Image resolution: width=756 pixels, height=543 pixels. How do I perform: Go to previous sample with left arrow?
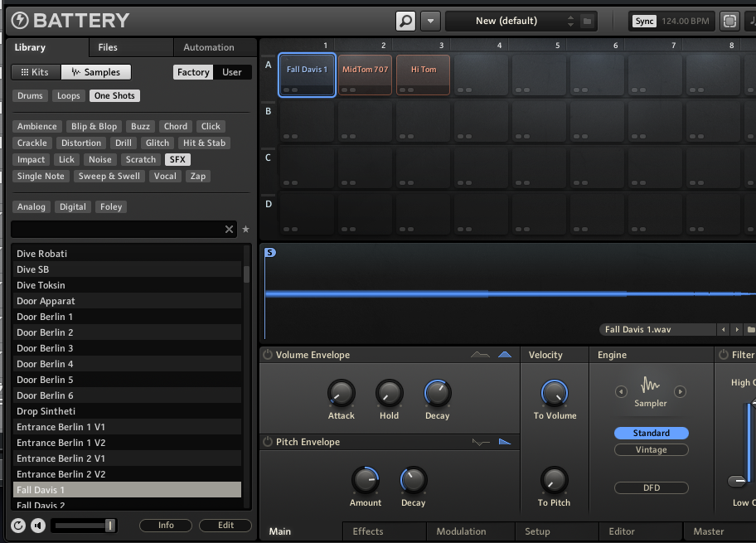pos(723,330)
